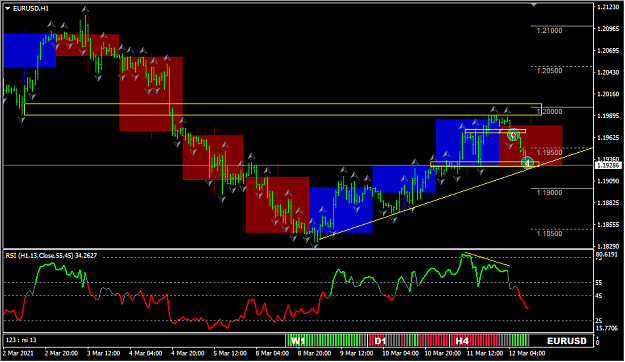
Task: Click the '2 Mar 20:00' time label
Action: 61,353
